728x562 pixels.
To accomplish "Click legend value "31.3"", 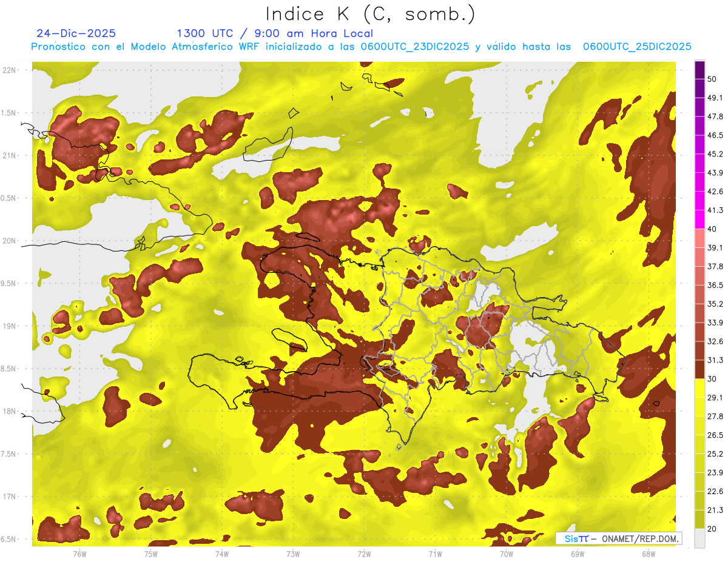I will click(x=715, y=360).
